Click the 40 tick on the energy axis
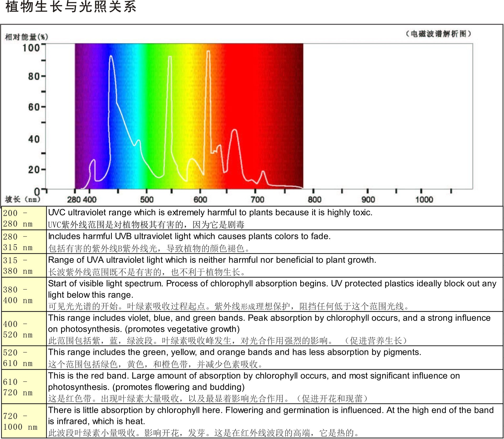504x439 pixels. coord(34,139)
